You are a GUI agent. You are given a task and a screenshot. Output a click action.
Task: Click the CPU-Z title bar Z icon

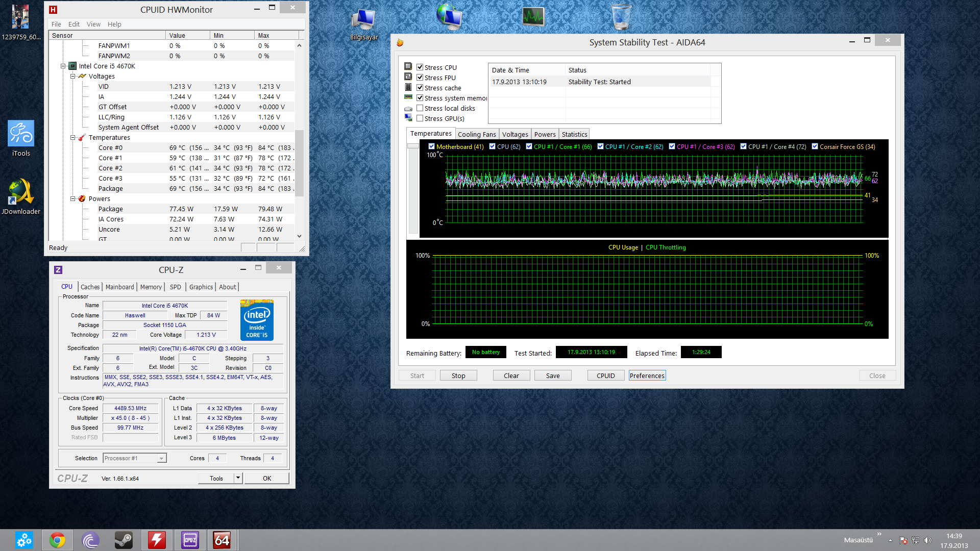(58, 270)
